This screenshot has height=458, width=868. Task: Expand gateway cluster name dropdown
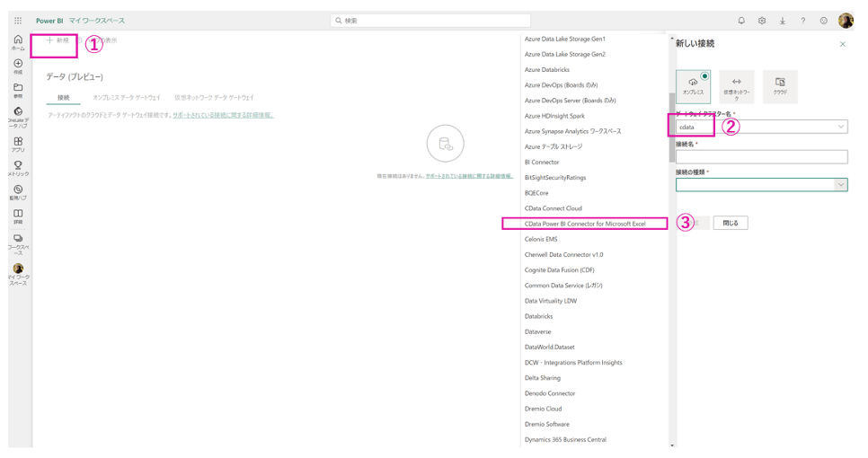tap(841, 127)
